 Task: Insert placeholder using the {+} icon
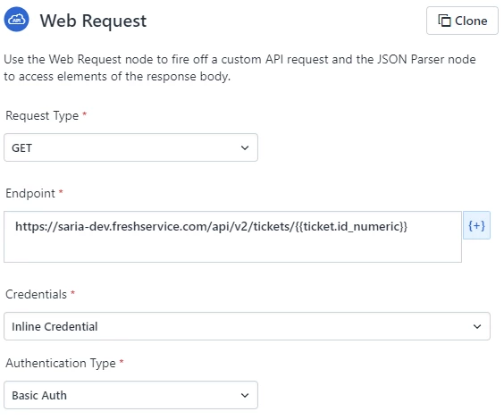tap(476, 225)
